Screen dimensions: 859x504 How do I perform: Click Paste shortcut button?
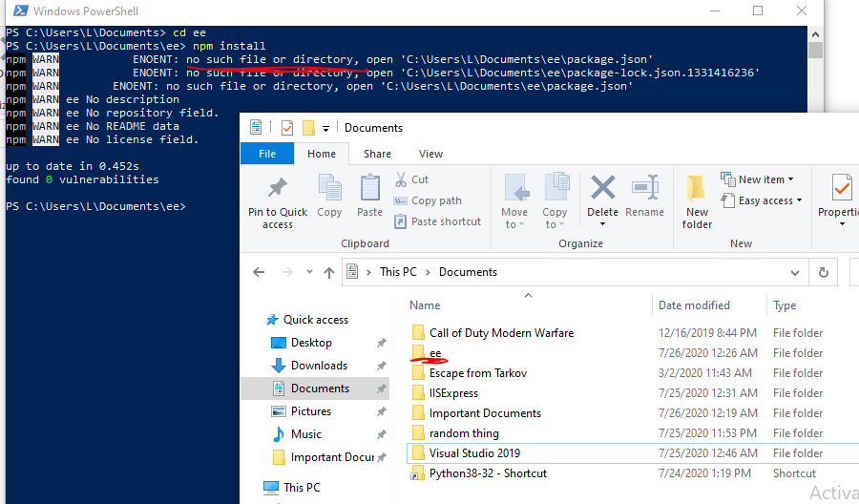[445, 221]
